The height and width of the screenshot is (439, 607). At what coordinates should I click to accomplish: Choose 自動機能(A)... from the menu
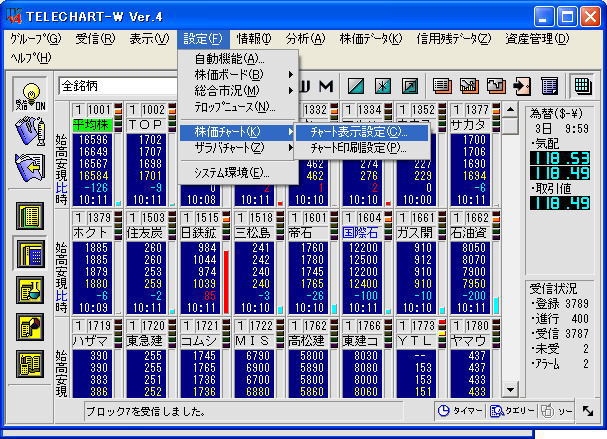pyautogui.click(x=238, y=59)
